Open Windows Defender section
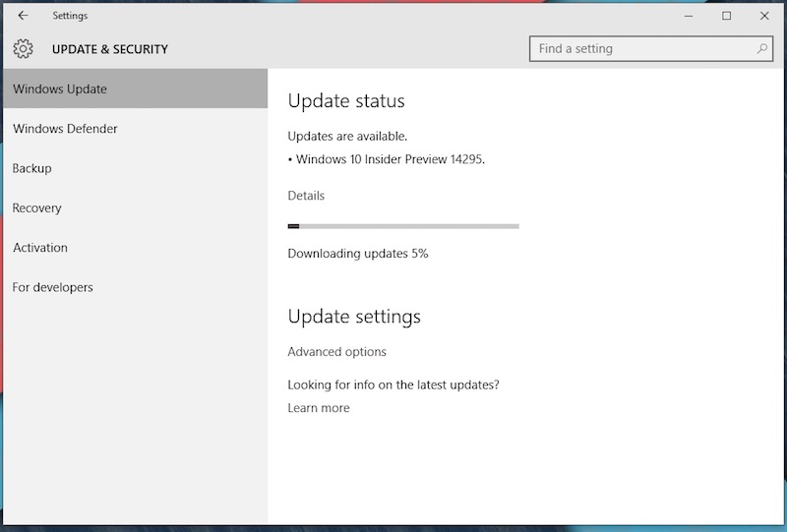This screenshot has width=787, height=532. 136,129
